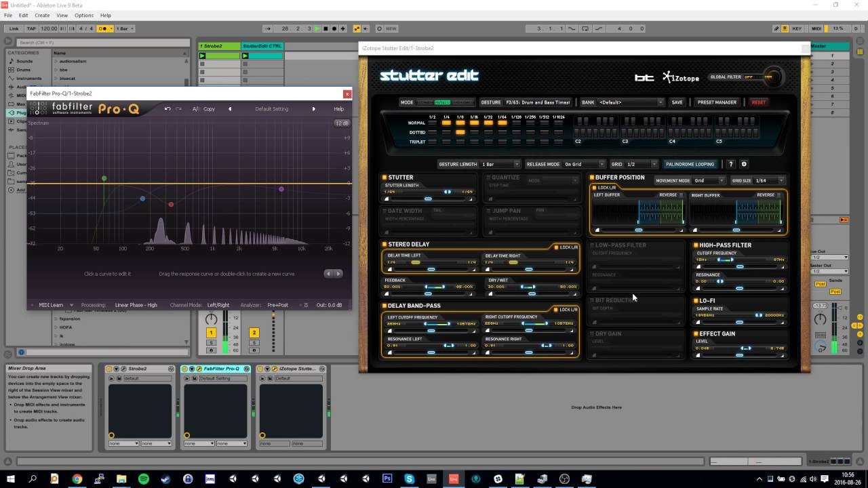Open the Grid 1/2 dropdown
The width and height of the screenshot is (868, 488).
click(x=642, y=164)
